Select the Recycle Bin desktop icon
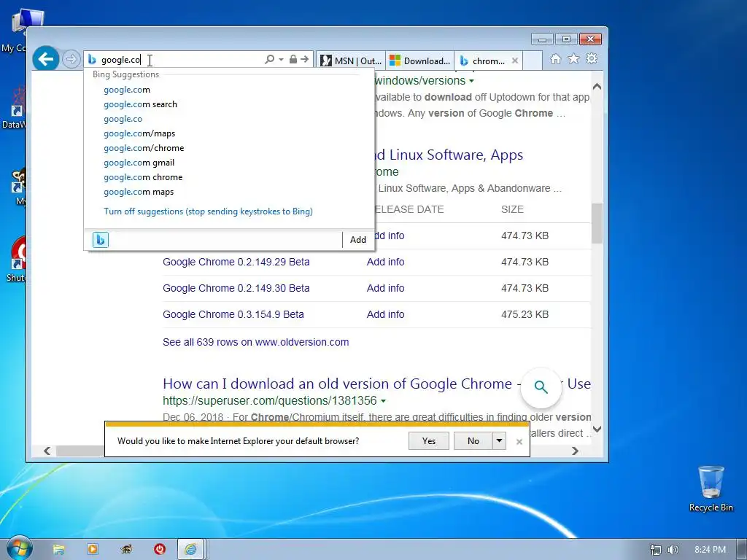The width and height of the screenshot is (747, 560). click(x=711, y=489)
